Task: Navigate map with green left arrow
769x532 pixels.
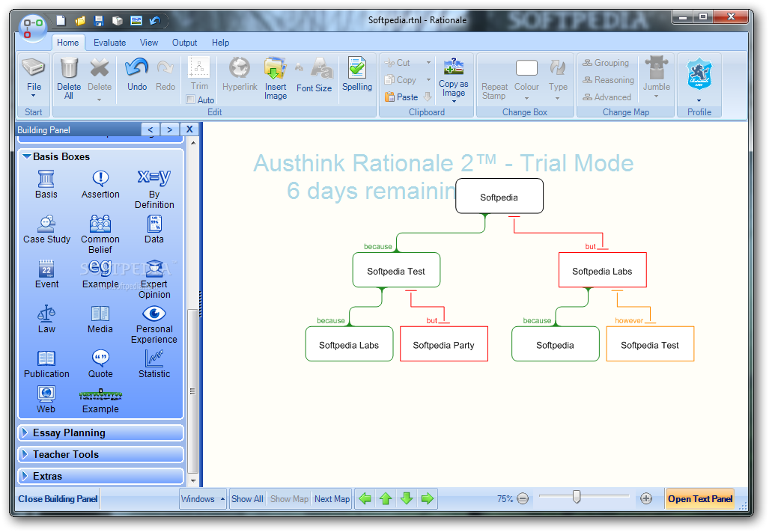Action: coord(365,498)
